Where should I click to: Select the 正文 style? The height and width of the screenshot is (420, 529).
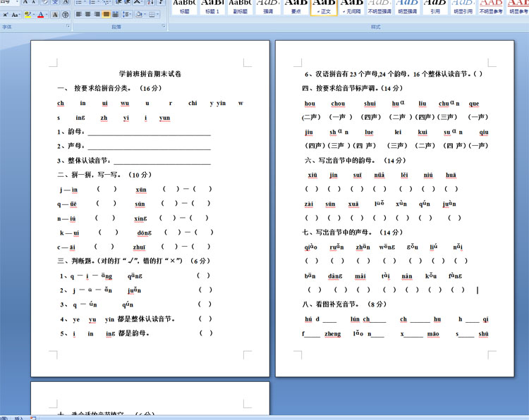coord(324,7)
